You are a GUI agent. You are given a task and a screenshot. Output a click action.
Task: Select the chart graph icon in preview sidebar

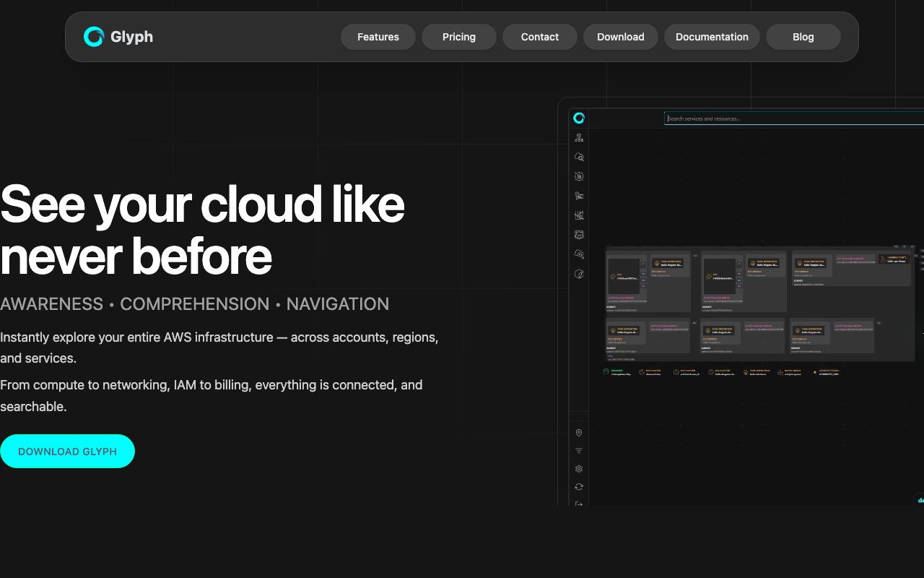[x=579, y=215]
